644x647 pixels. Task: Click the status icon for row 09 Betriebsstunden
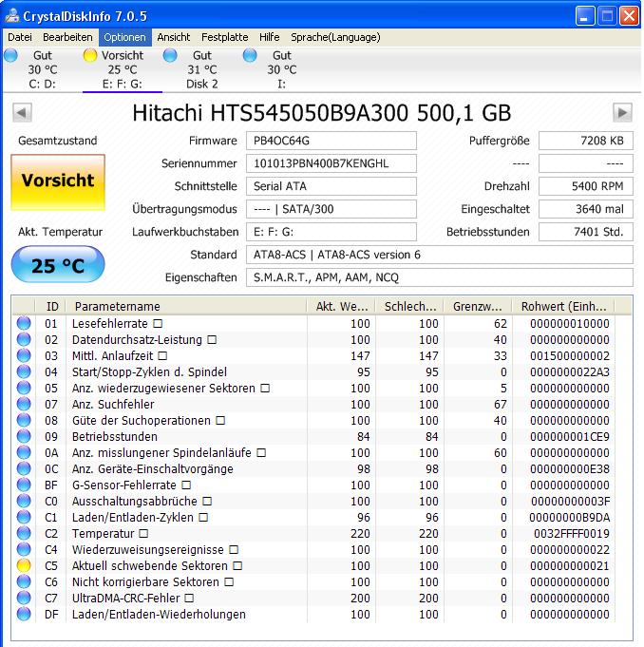[24, 436]
